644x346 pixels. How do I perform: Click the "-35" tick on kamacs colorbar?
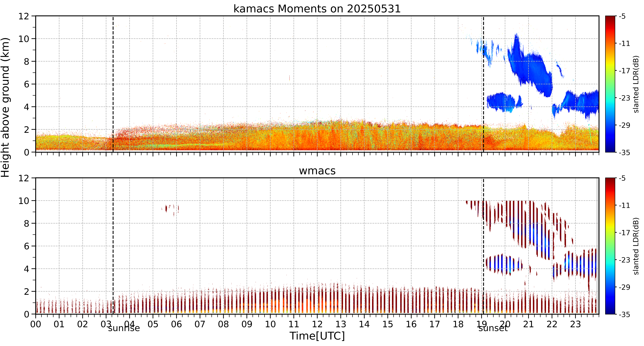(625, 152)
